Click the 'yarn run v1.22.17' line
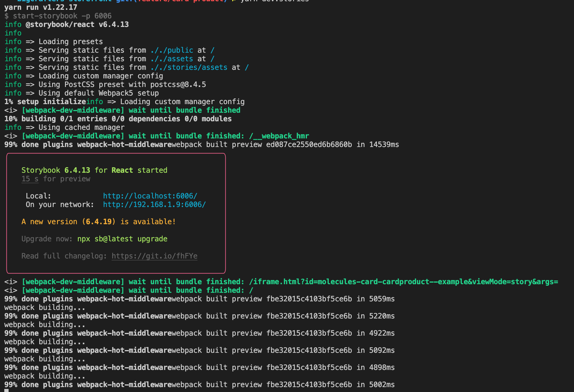Image resolution: width=574 pixels, height=392 pixels. 41,7
